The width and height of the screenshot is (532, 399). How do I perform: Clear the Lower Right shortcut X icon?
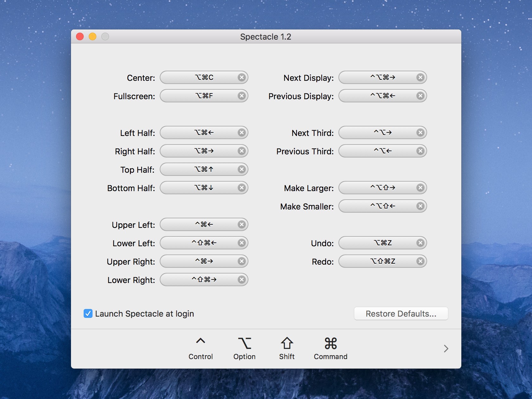point(241,280)
